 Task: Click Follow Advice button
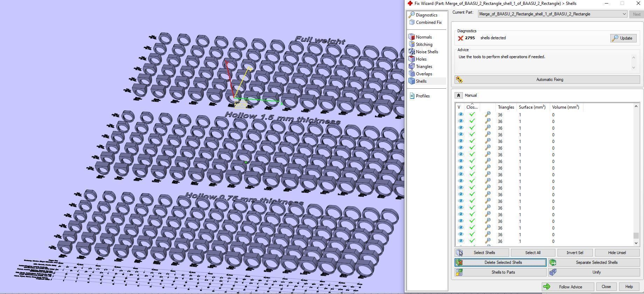point(568,287)
